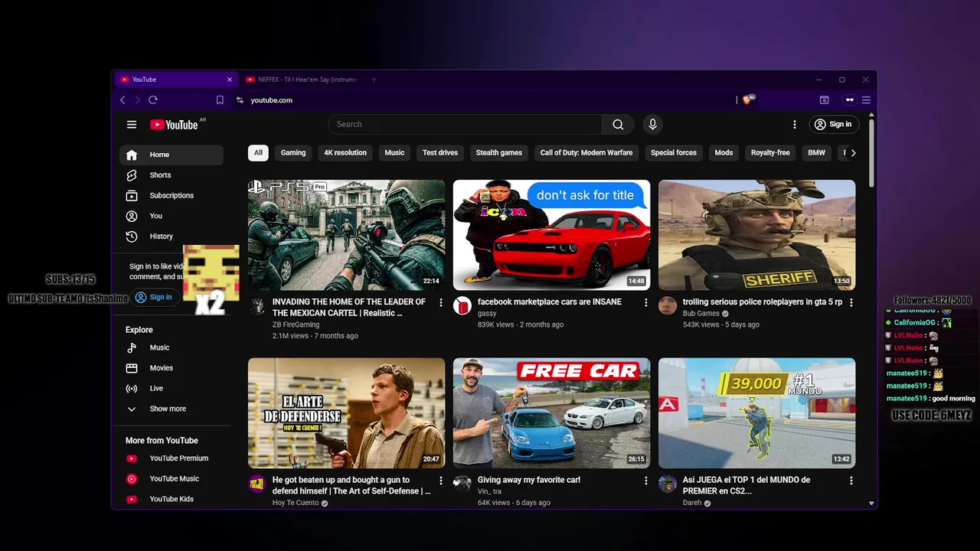Open the red car thumbnail
This screenshot has width=980, height=551.
551,235
